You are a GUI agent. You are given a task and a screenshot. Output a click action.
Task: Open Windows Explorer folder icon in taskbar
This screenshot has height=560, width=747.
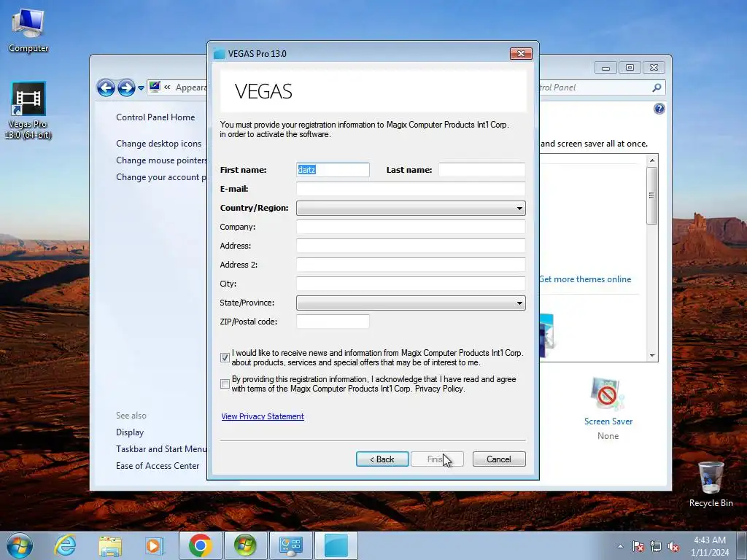point(110,545)
